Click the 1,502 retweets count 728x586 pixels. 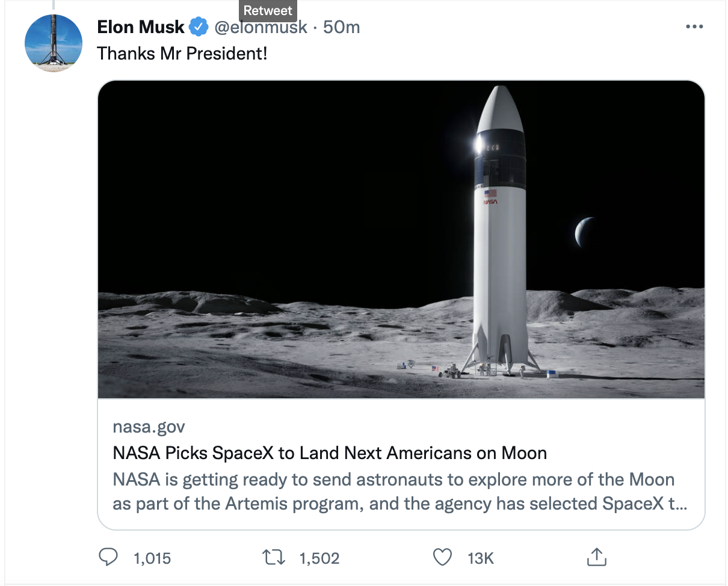(x=319, y=558)
